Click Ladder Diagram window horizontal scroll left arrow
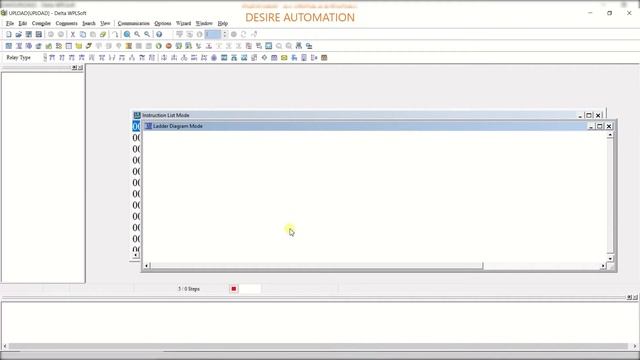The width and height of the screenshot is (640, 360). click(x=147, y=266)
